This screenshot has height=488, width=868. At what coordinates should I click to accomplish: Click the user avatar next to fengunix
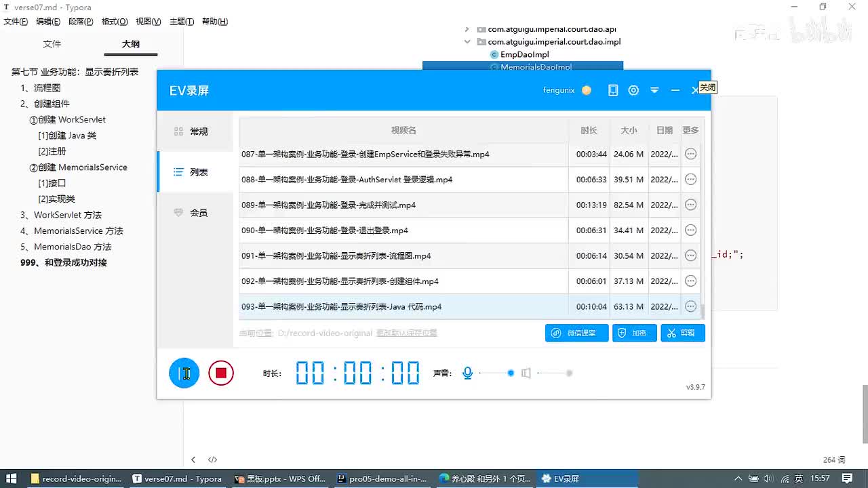pos(587,90)
